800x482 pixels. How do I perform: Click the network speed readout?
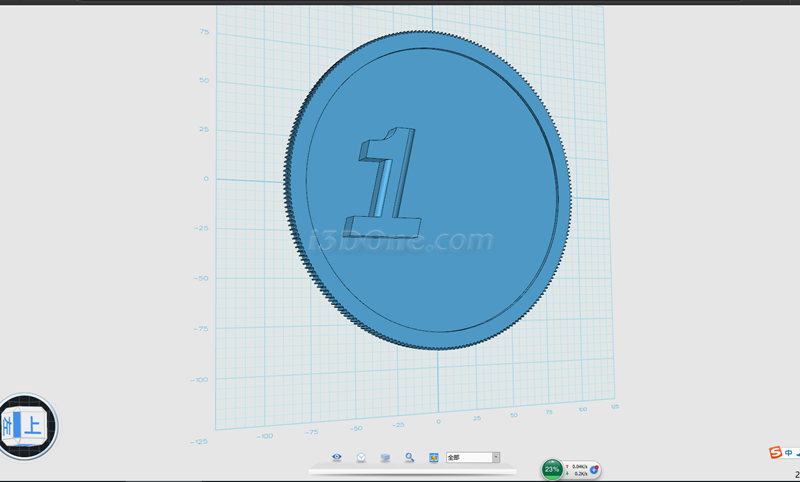pos(578,469)
